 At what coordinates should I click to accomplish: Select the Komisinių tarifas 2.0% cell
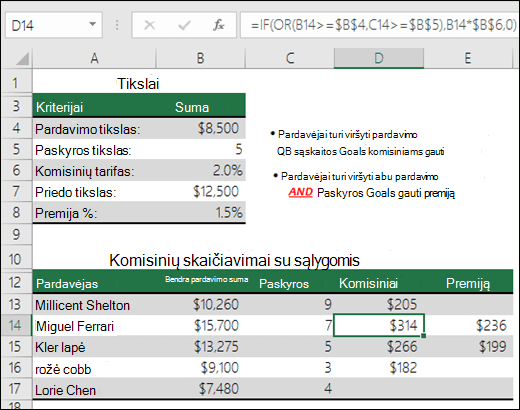(x=201, y=170)
